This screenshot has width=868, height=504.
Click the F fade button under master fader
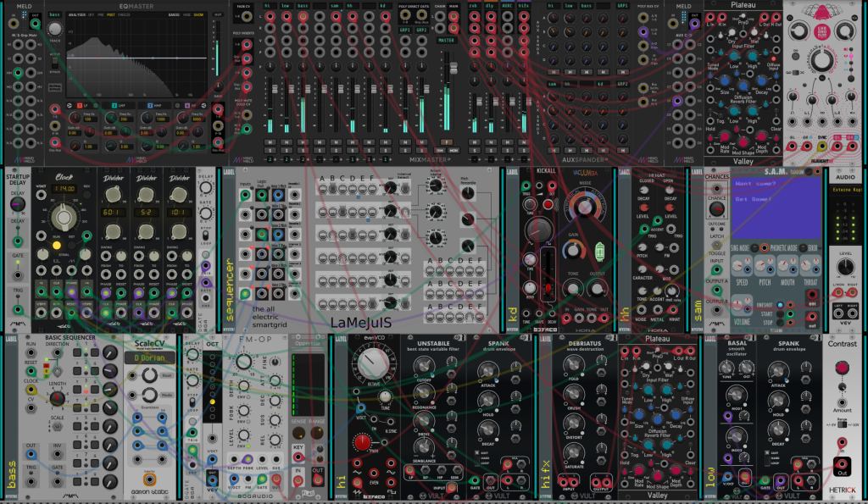point(446,142)
